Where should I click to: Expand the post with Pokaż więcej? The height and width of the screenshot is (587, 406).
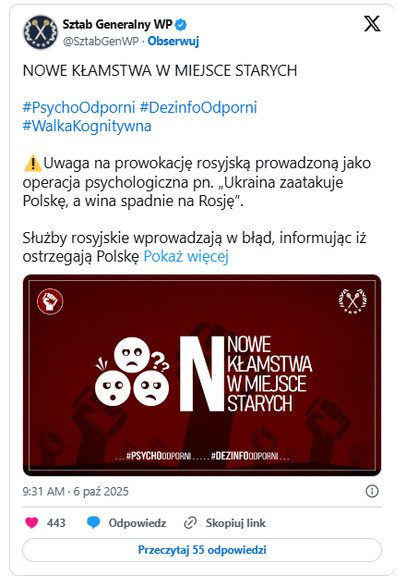click(186, 256)
